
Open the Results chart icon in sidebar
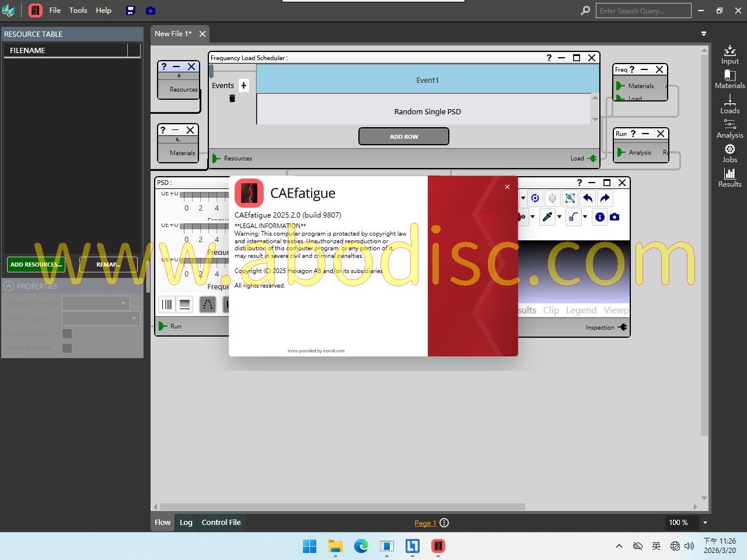(729, 178)
